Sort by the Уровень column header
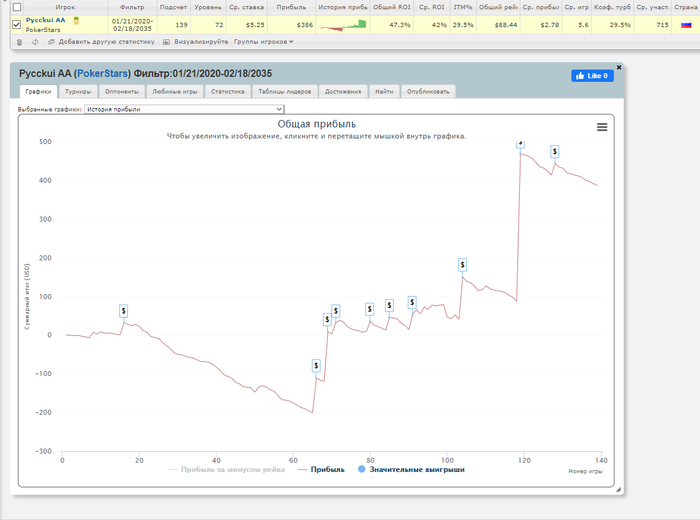The width and height of the screenshot is (700, 520). 208,7
